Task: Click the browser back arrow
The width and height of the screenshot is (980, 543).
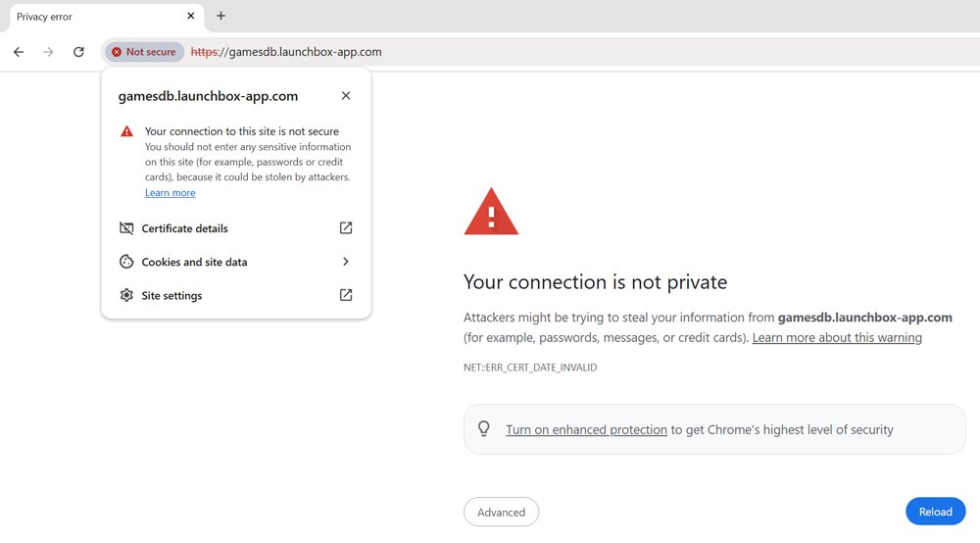Action: pyautogui.click(x=18, y=52)
